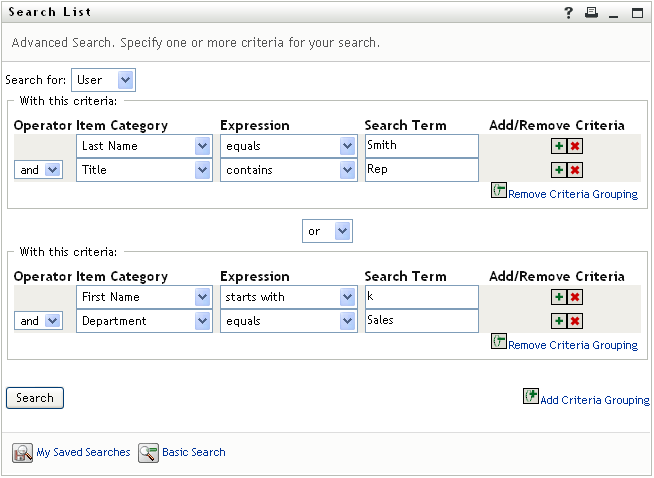Click the My Saved Searches link
This screenshot has width=654, height=478.
tap(83, 453)
